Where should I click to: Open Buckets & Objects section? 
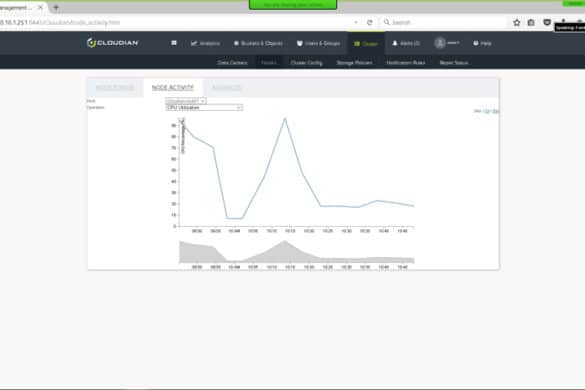(258, 43)
